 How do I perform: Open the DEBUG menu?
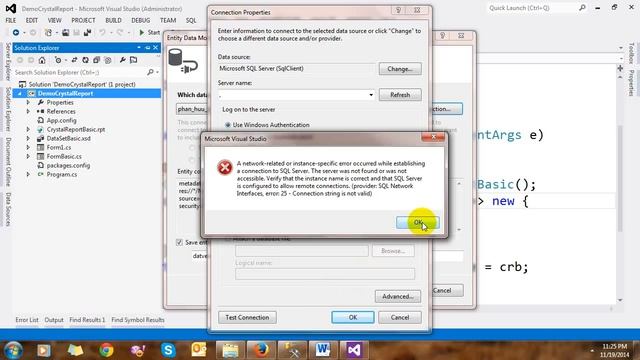click(x=140, y=20)
